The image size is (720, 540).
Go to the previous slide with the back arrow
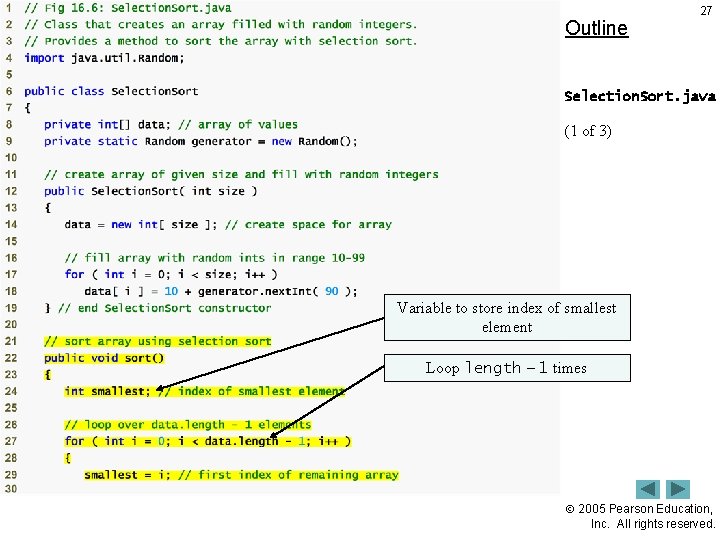pos(647,489)
